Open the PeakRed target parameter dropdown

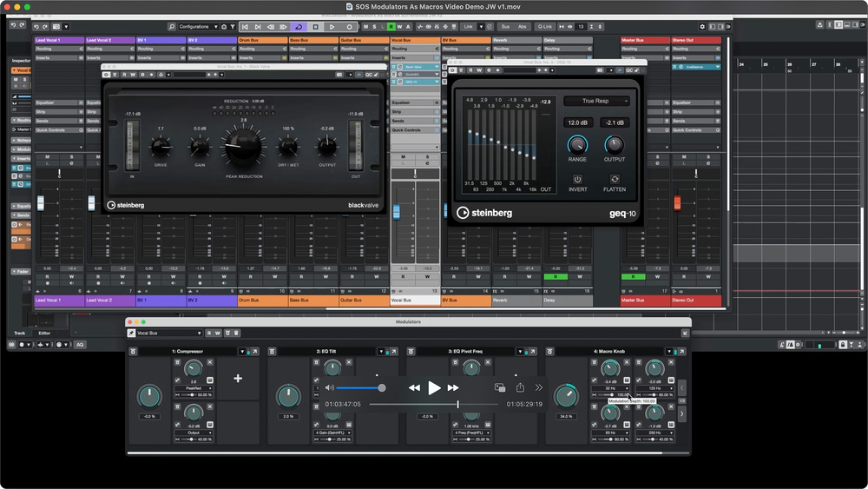(x=194, y=388)
